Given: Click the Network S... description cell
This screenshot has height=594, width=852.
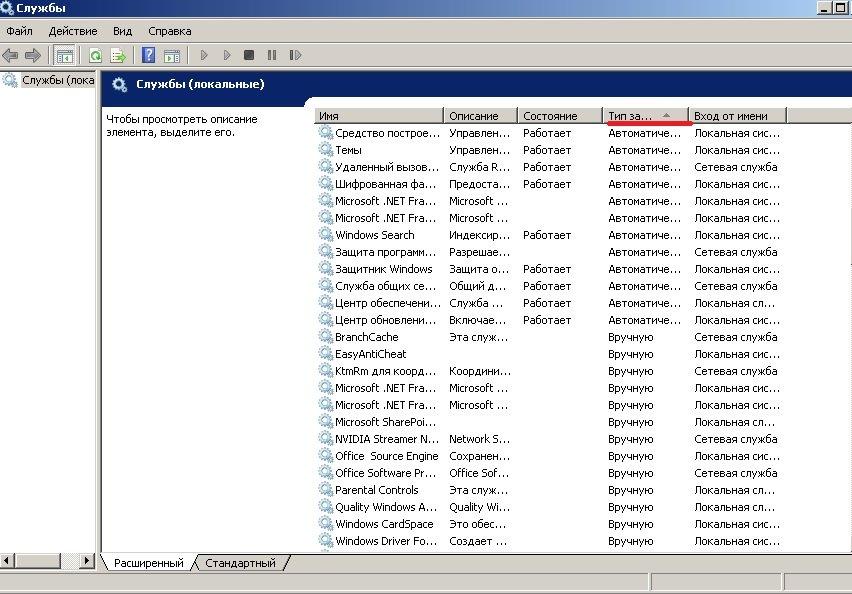Looking at the screenshot, I should point(479,439).
